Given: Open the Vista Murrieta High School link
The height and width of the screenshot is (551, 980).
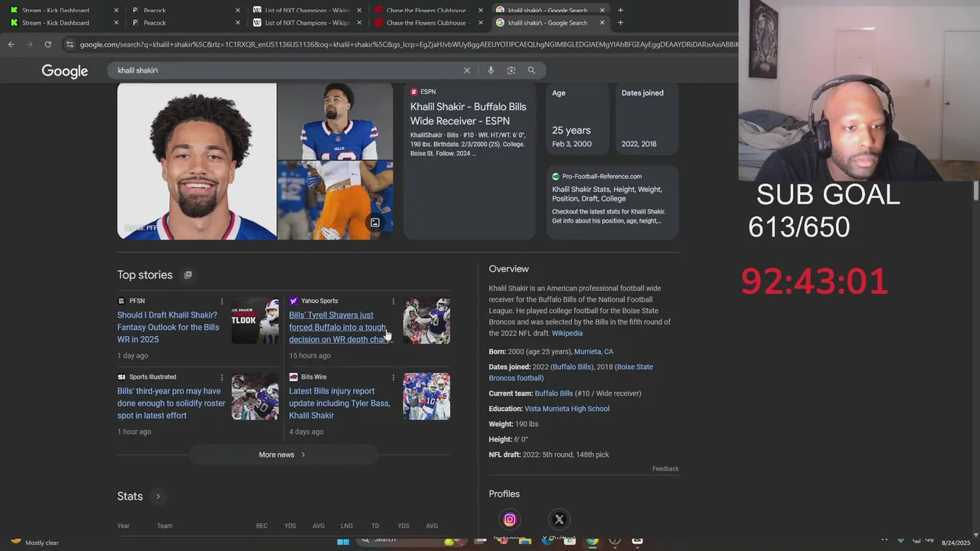Looking at the screenshot, I should [567, 409].
